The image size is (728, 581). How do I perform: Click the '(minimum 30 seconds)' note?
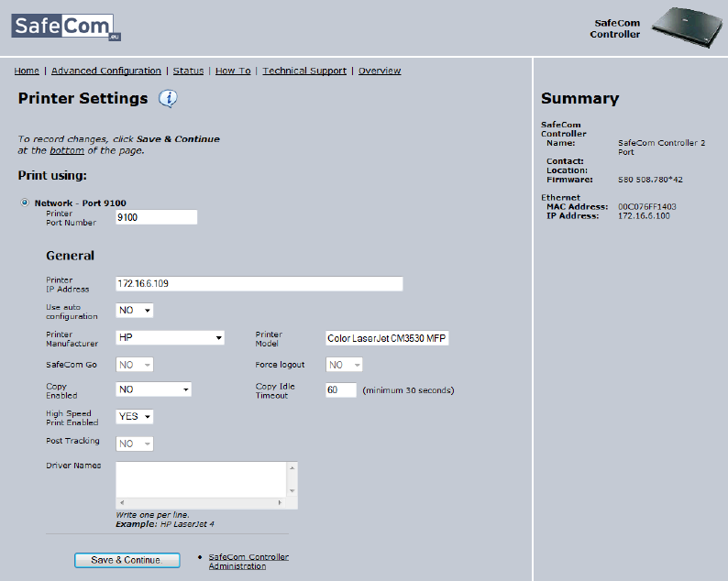coord(408,390)
